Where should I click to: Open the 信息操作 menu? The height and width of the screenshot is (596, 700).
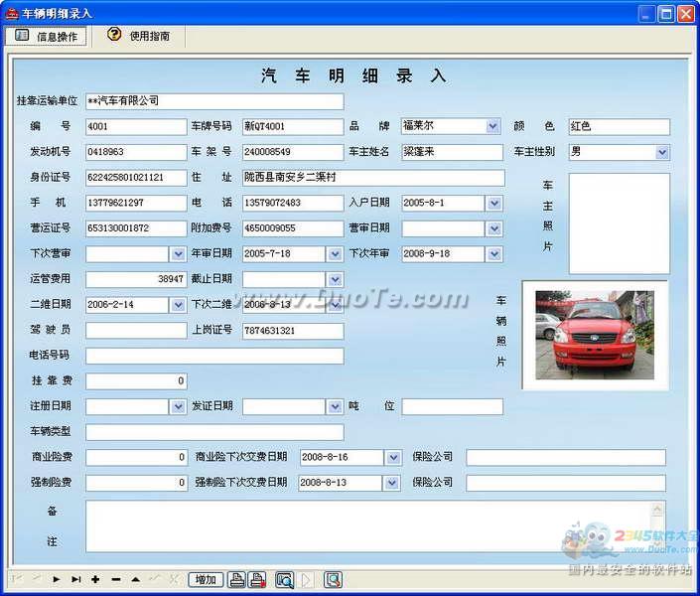[47, 36]
